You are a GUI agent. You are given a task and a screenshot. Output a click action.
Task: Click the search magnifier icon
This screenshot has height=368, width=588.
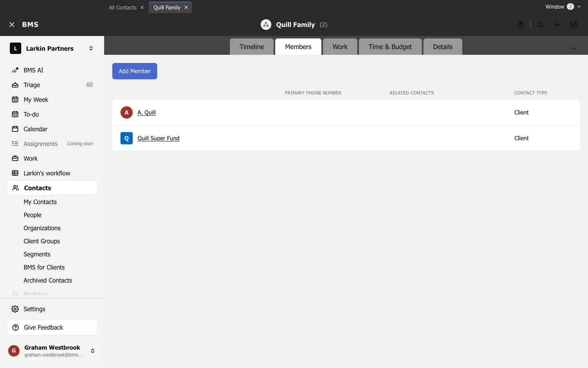tap(541, 25)
